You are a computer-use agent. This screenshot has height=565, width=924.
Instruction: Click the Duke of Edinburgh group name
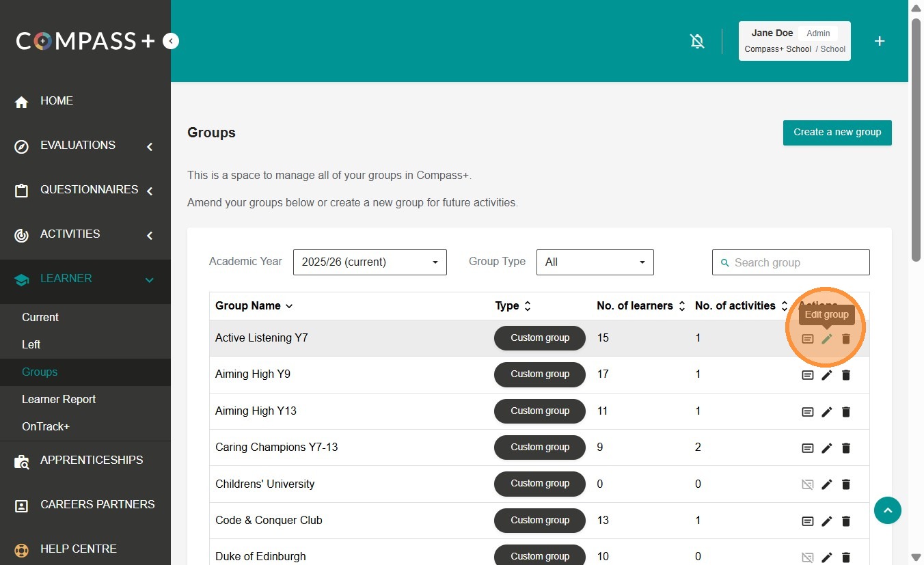click(260, 556)
